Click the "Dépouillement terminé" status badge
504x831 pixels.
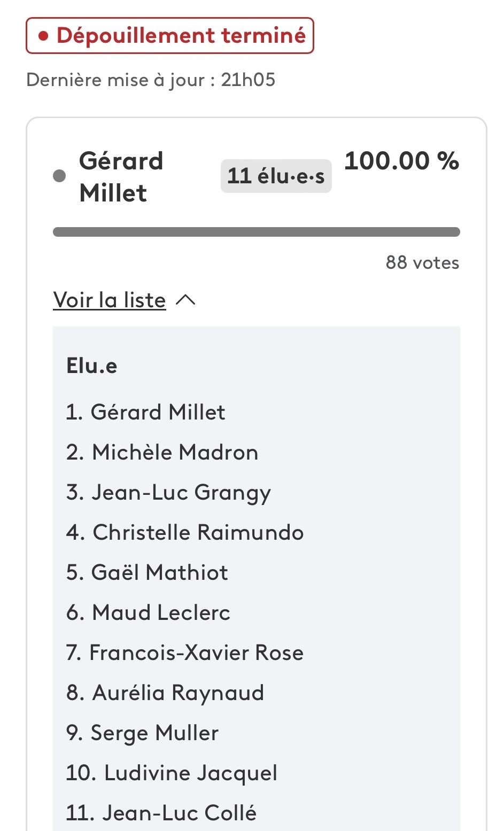tap(170, 36)
